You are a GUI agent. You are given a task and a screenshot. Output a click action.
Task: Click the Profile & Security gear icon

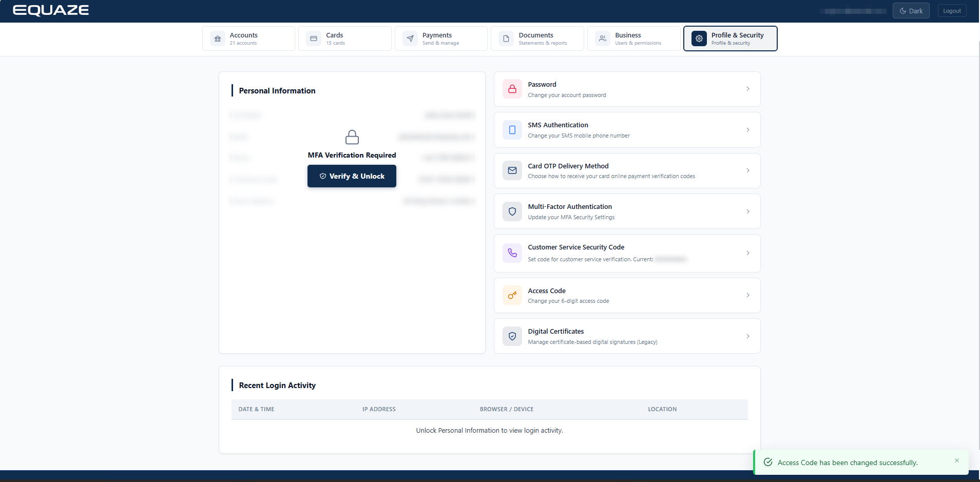[x=699, y=38]
